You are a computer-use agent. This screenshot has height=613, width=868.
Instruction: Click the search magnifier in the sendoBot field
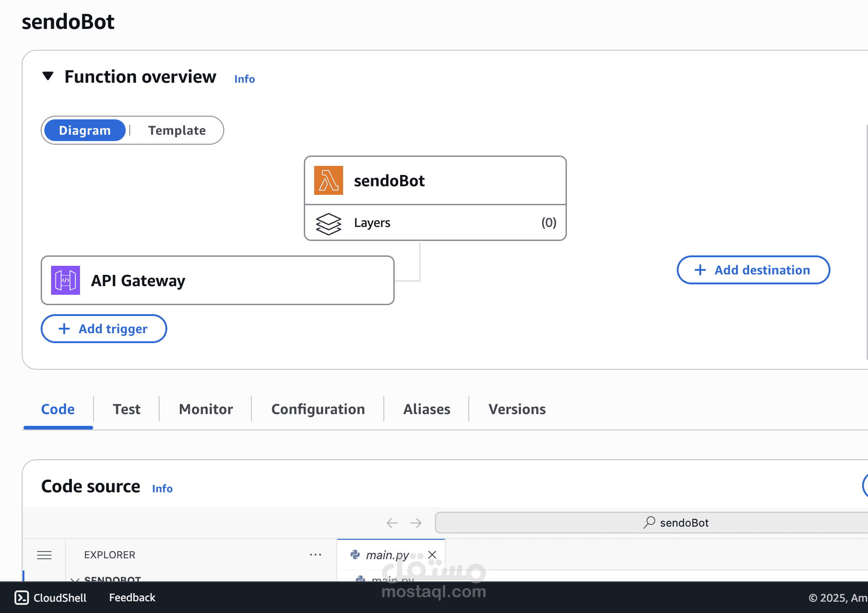[649, 523]
